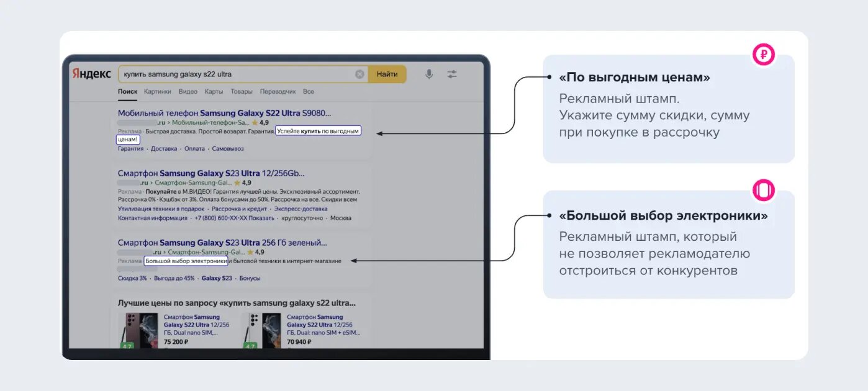Open the phone thumbnail beside price 70 940 ₽

tap(262, 331)
